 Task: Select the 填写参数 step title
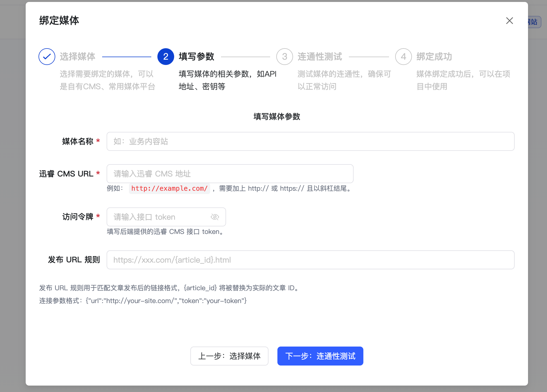196,57
